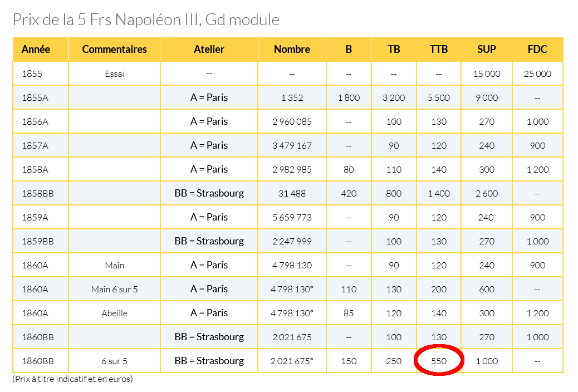Click the 25 000 FDC price

tap(537, 73)
